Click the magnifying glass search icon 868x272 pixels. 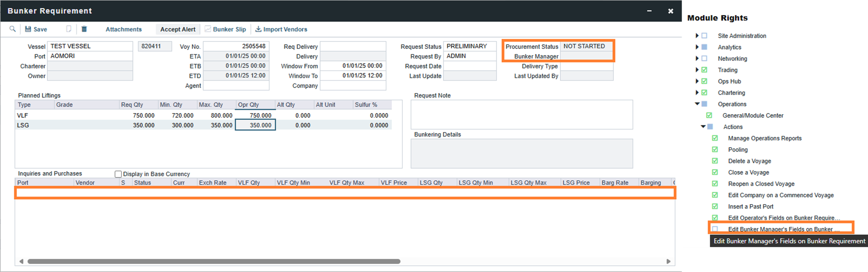click(x=12, y=29)
